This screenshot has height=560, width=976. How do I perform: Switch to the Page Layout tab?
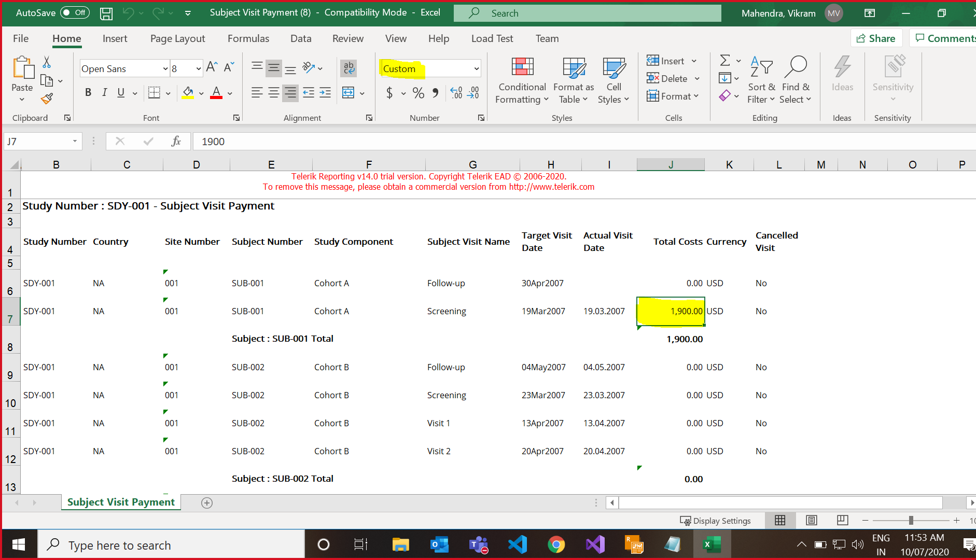[x=177, y=39]
